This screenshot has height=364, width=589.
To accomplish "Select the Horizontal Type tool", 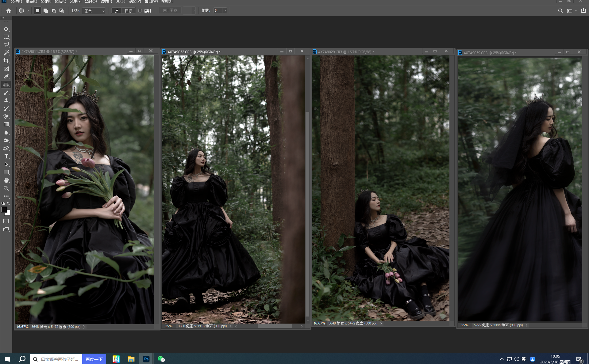I will [x=6, y=156].
